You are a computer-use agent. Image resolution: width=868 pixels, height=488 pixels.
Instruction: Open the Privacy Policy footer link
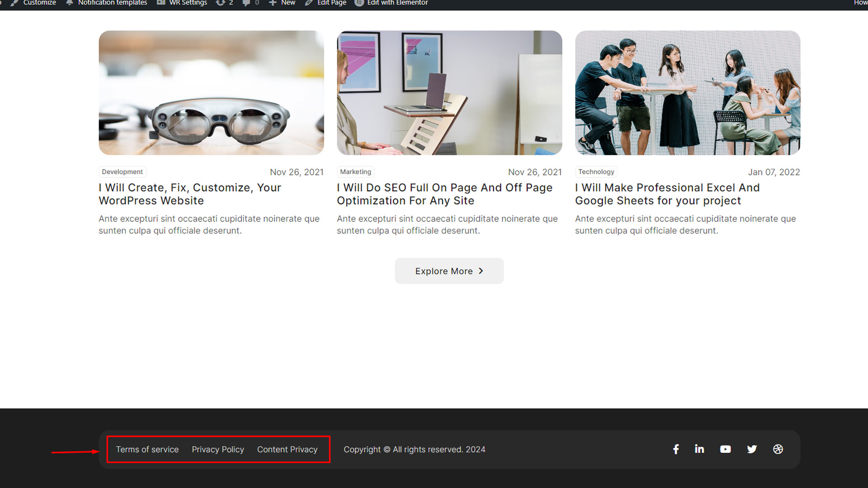[x=218, y=450]
